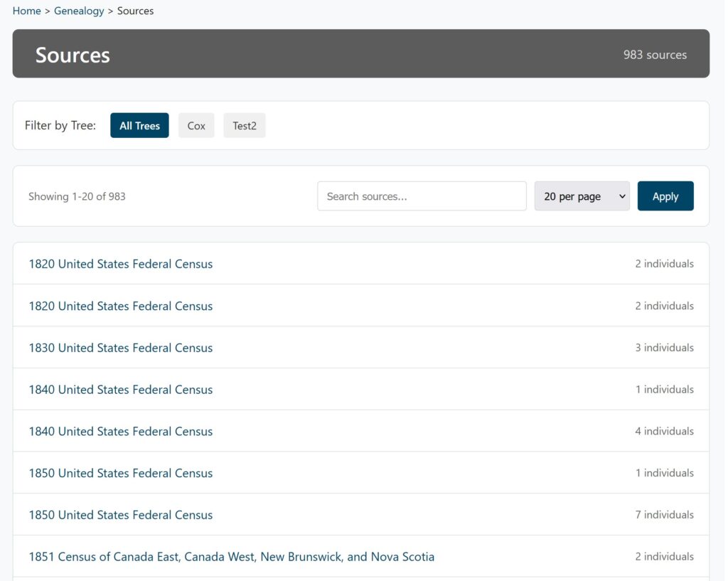Click the Showing 1-20 of 983 text
Screen dimensions: 728x581
(77, 196)
